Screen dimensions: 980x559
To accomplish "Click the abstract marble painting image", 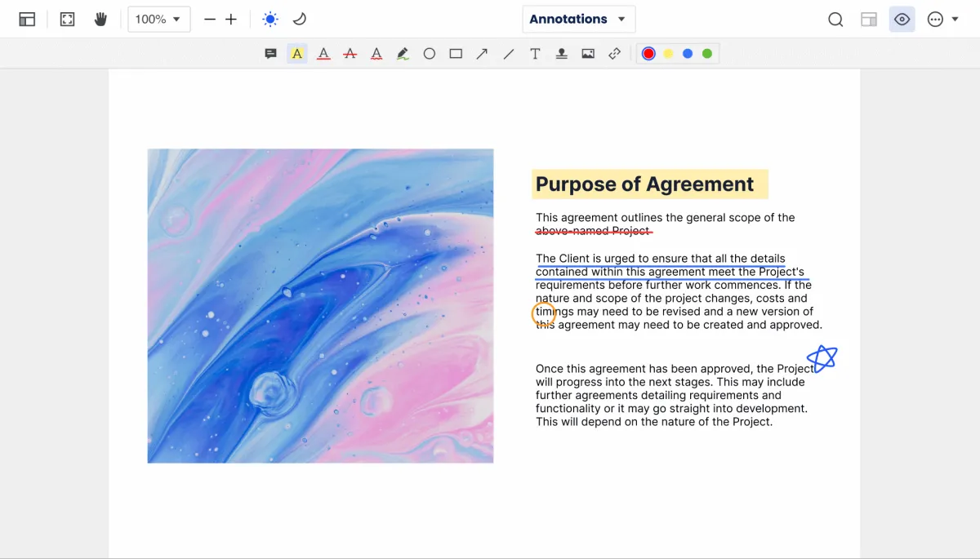I will point(320,306).
